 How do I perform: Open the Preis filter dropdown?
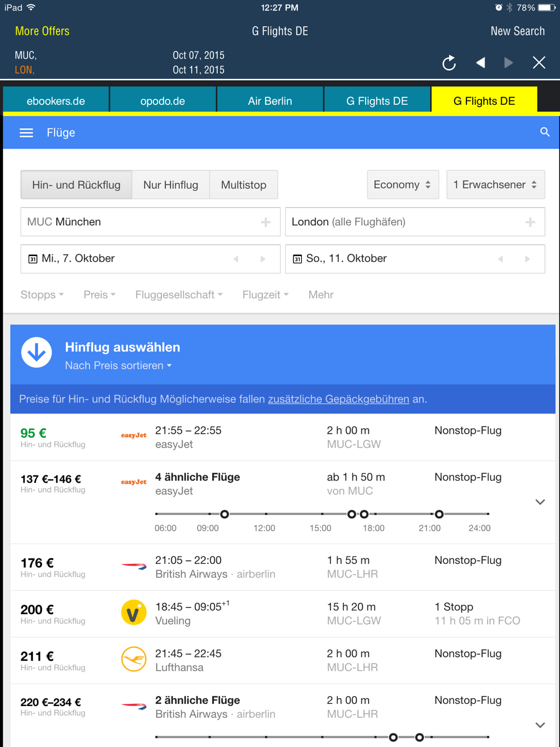click(x=100, y=295)
